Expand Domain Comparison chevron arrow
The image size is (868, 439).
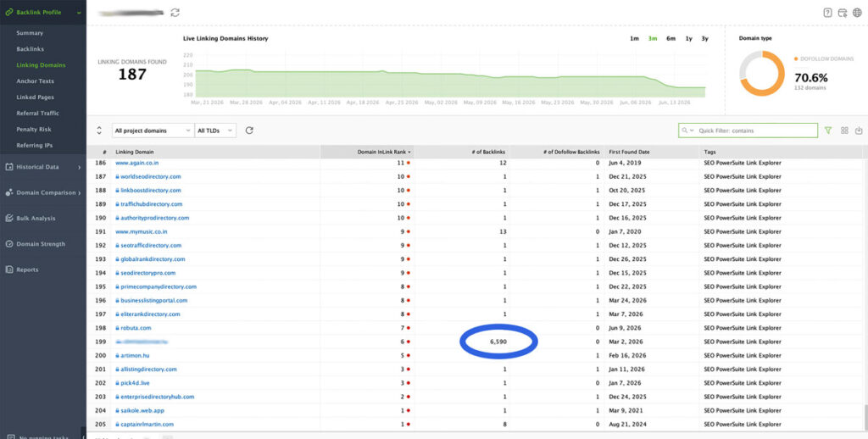(x=79, y=192)
